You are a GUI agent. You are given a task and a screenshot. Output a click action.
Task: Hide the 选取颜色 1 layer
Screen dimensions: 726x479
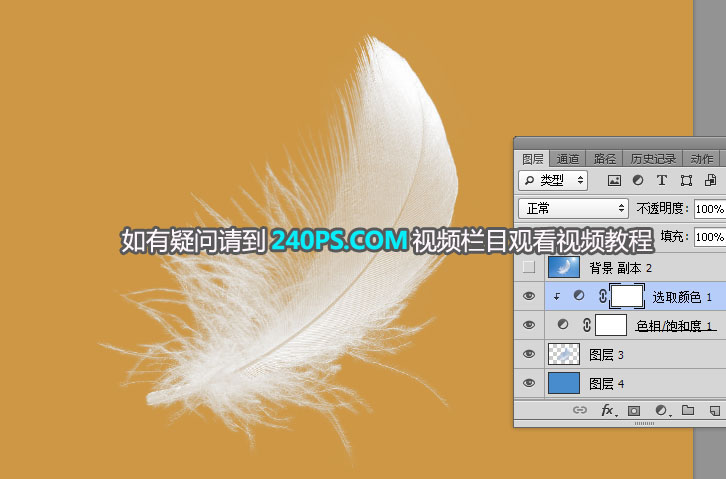click(x=529, y=296)
